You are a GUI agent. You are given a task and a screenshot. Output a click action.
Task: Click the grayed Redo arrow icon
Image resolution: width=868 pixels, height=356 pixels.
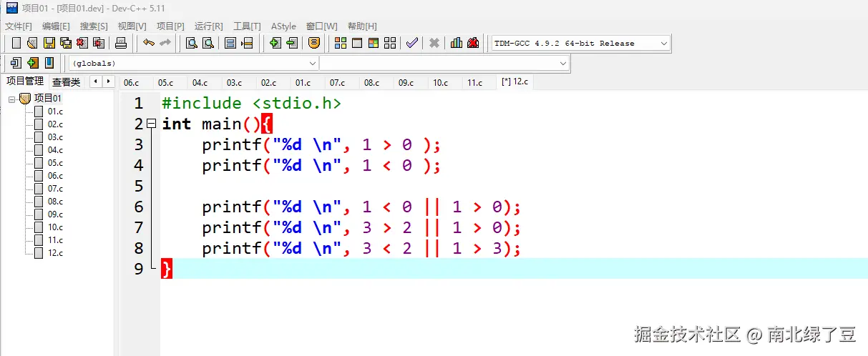coord(165,43)
